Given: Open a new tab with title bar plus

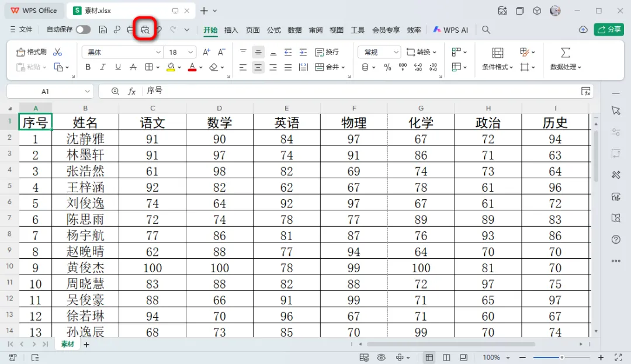Looking at the screenshot, I should 204,11.
